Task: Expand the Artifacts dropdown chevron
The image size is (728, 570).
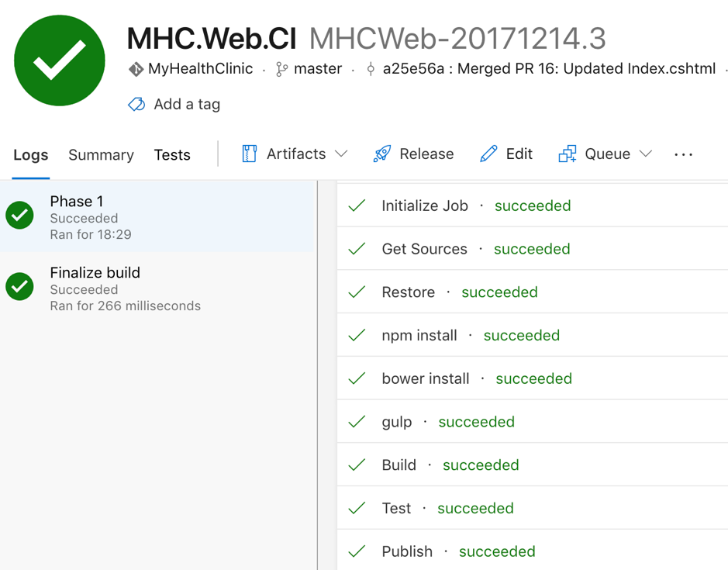Action: point(341,154)
